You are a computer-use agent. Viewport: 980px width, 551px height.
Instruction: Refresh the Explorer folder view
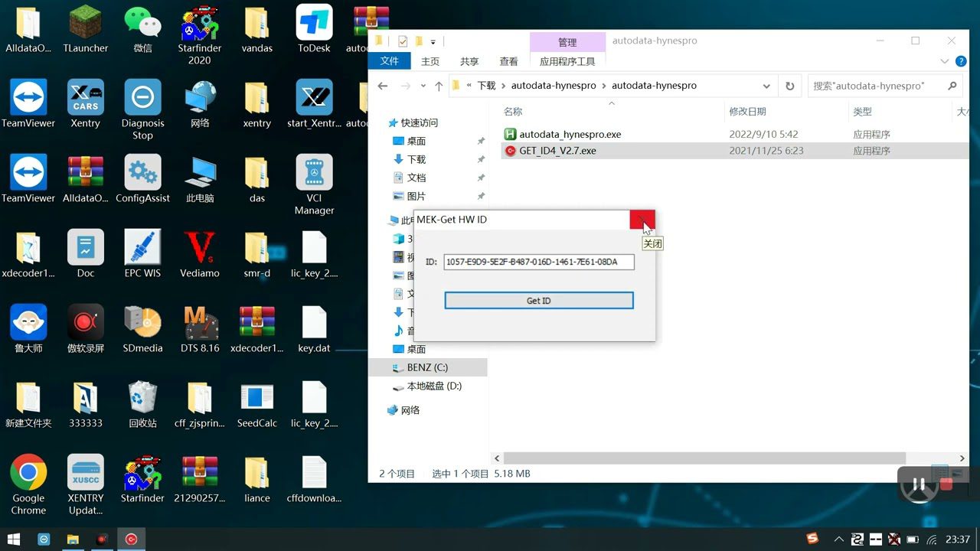tap(790, 86)
